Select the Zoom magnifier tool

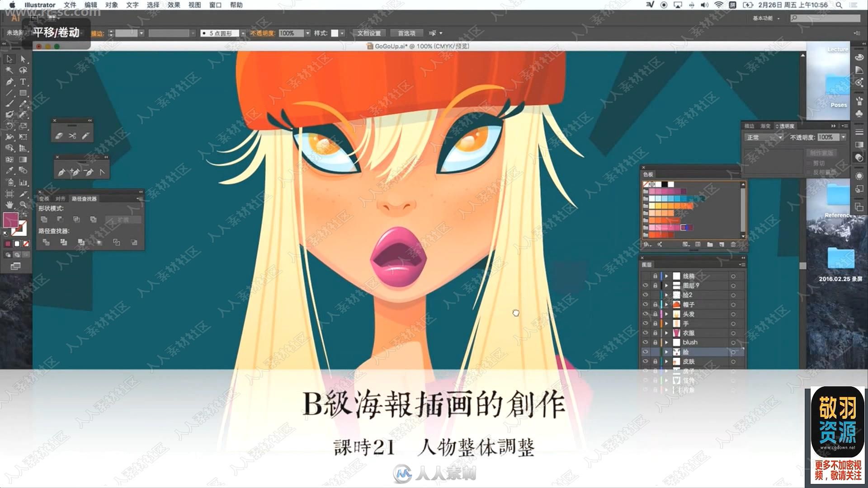[23, 205]
